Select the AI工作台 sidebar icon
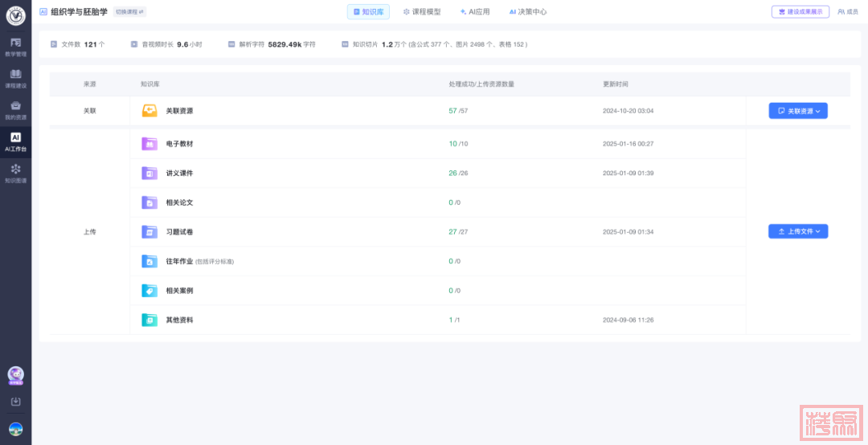The height and width of the screenshot is (445, 868). click(15, 141)
